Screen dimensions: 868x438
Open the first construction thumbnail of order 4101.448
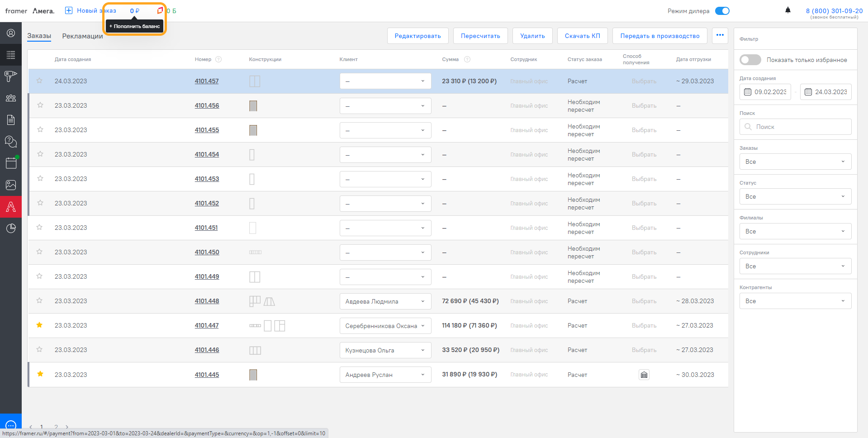click(x=255, y=301)
